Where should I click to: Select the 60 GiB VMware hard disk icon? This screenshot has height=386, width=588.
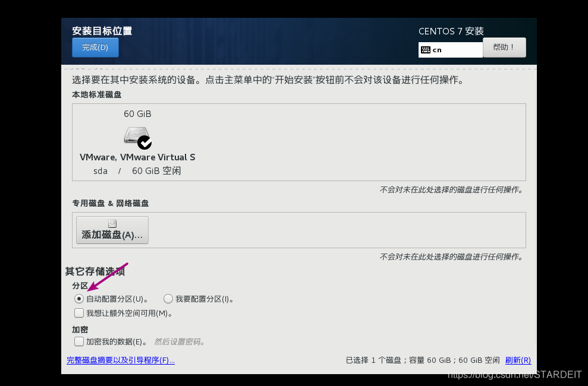pyautogui.click(x=137, y=137)
